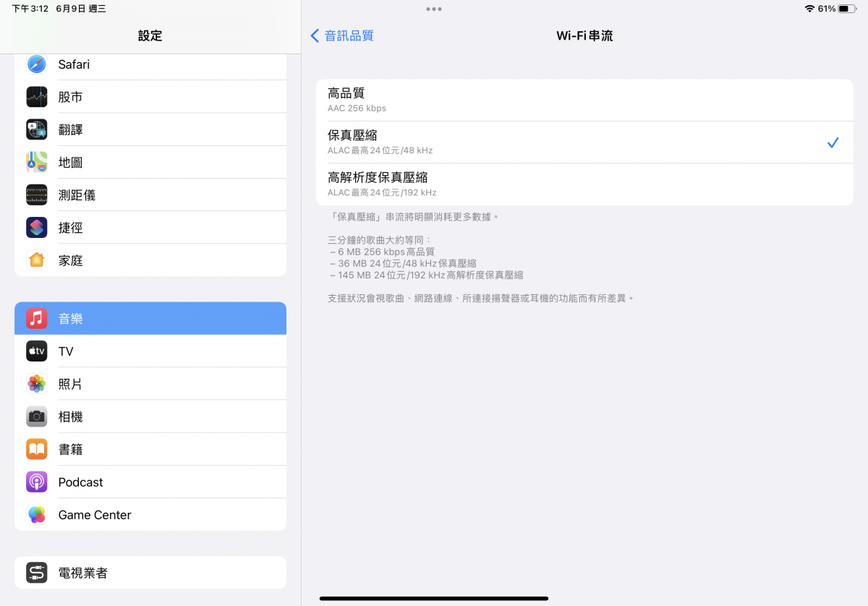The image size is (868, 606).
Task: Tap the Safari compass icon
Action: click(x=37, y=64)
